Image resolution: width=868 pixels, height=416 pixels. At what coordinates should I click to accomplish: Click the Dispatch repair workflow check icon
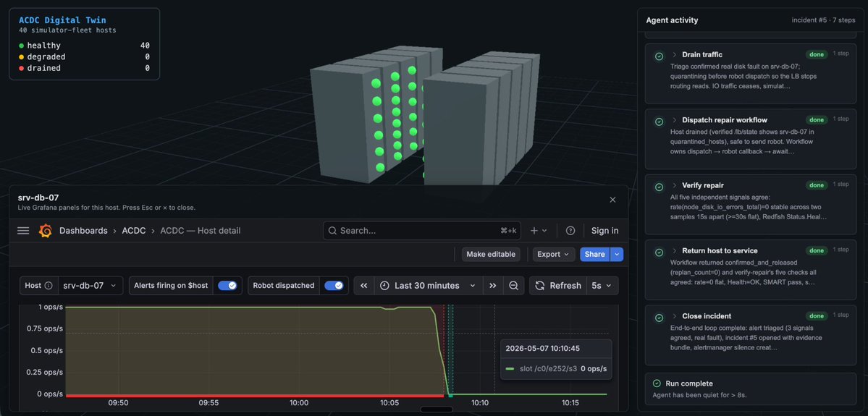click(659, 122)
